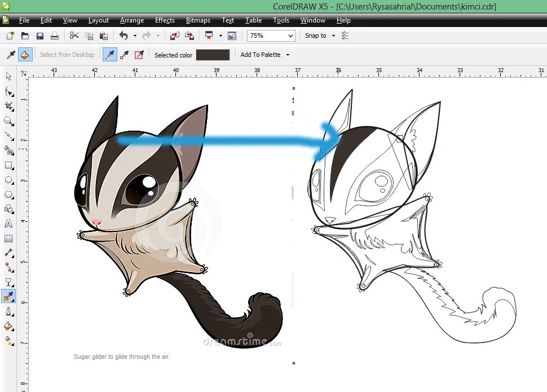Select the Text tool
547x392 pixels.
pyautogui.click(x=8, y=224)
